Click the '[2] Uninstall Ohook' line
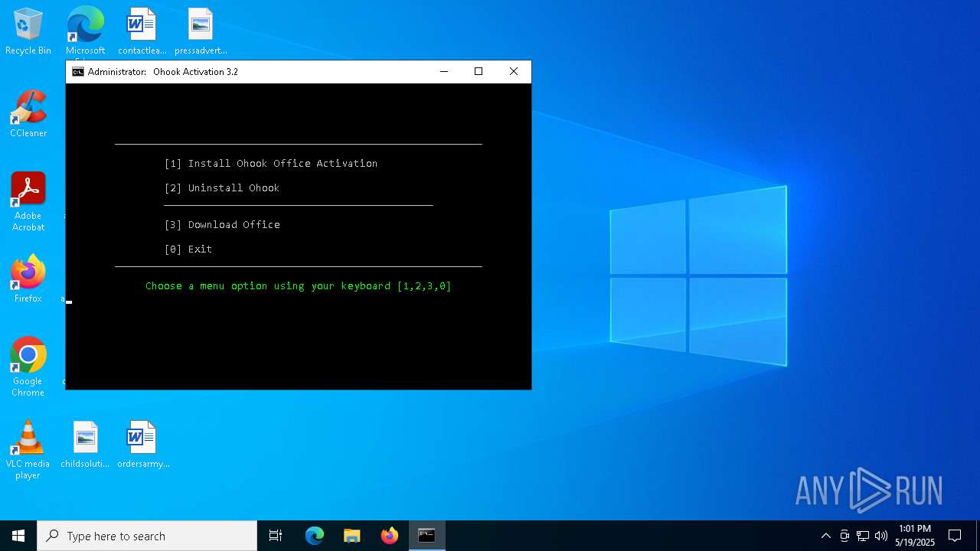Screen dimensions: 980x551 [222, 187]
